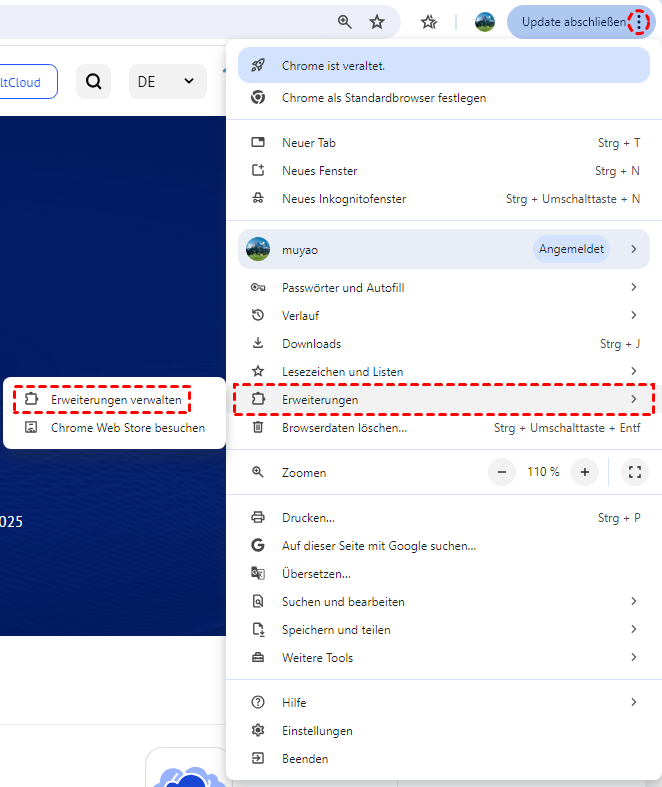Expand the muyao profile submenu arrow
The image size is (662, 787).
pyautogui.click(x=634, y=249)
